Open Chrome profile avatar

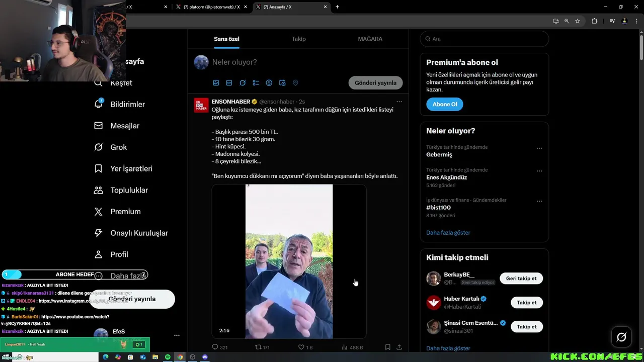point(624,21)
